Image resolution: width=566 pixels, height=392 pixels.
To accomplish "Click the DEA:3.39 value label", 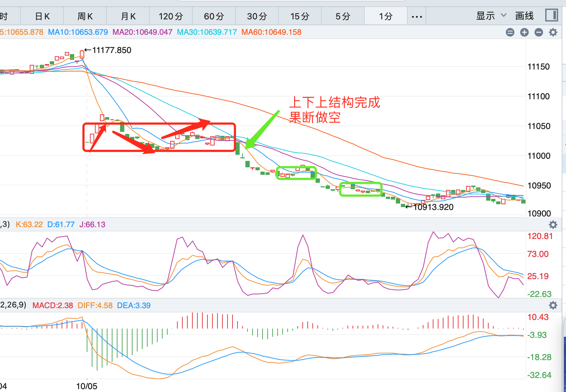I will [x=134, y=306].
